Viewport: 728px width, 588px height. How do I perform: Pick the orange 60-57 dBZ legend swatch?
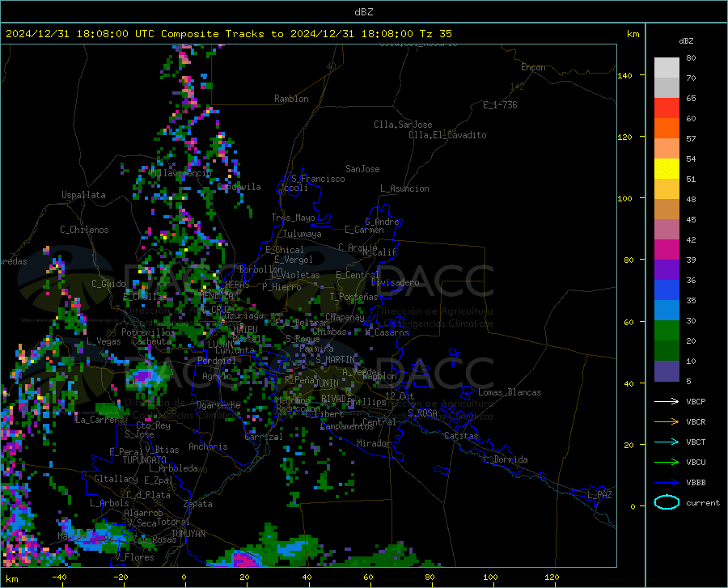[667, 129]
